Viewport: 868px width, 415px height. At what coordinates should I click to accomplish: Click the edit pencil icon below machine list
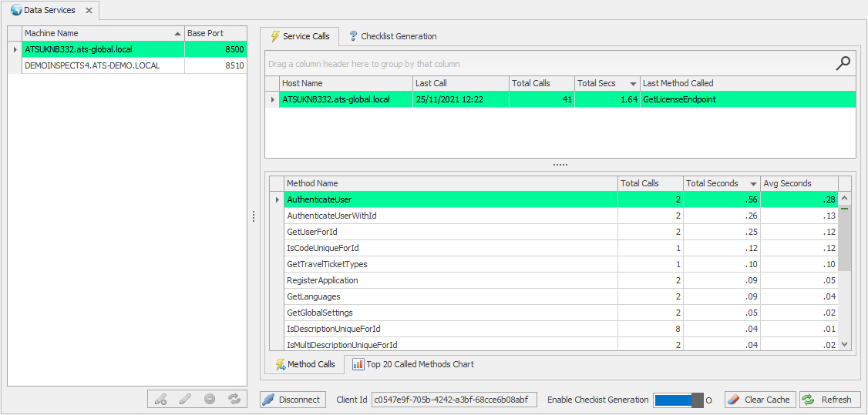click(186, 399)
